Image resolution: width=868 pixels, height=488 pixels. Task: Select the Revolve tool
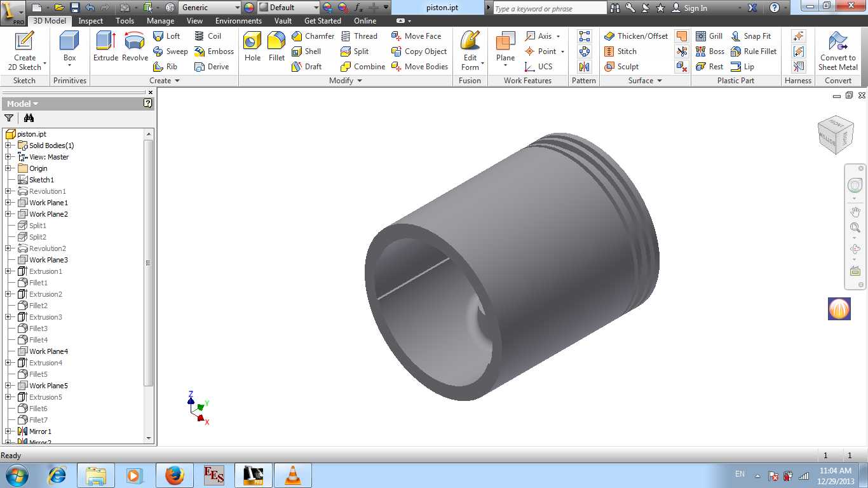click(x=135, y=46)
